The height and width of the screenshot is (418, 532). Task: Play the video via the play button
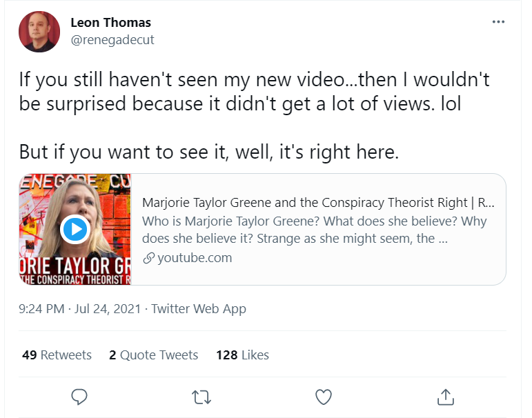click(75, 230)
